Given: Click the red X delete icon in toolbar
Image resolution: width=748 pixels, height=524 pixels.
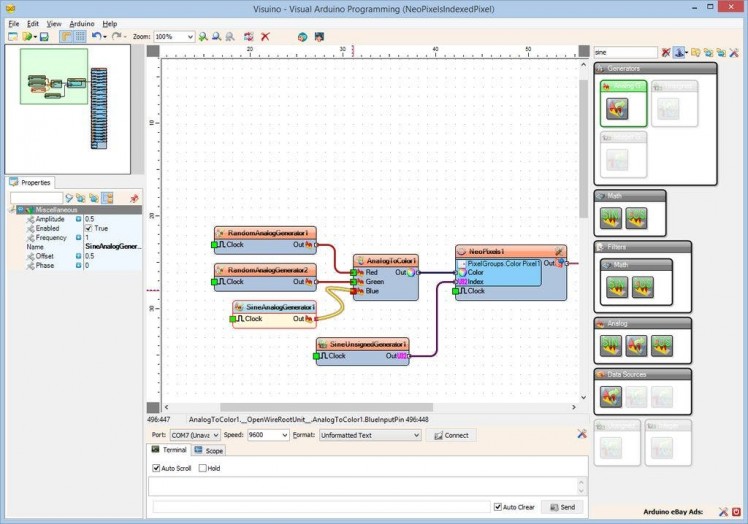Looking at the screenshot, I should coord(265,37).
